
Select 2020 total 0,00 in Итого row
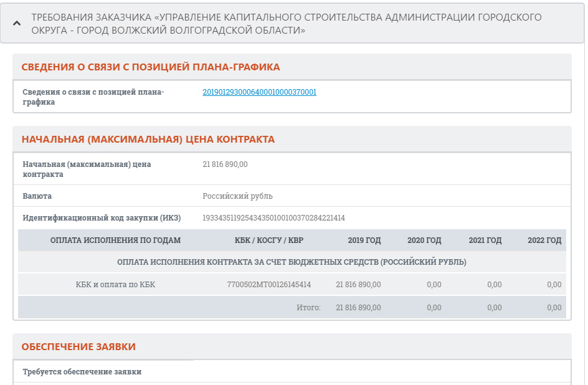tap(434, 308)
